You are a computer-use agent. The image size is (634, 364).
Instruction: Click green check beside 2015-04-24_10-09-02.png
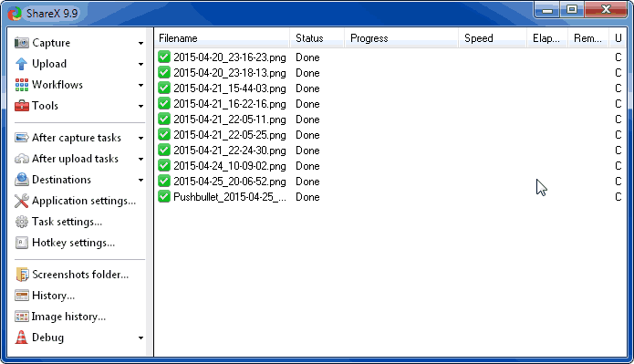pyautogui.click(x=164, y=165)
